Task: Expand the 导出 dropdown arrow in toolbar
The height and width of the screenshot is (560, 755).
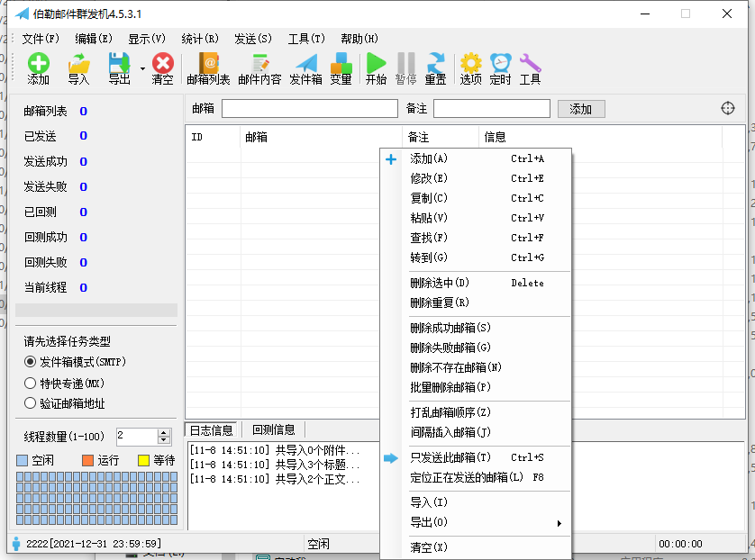Action: pyautogui.click(x=142, y=68)
